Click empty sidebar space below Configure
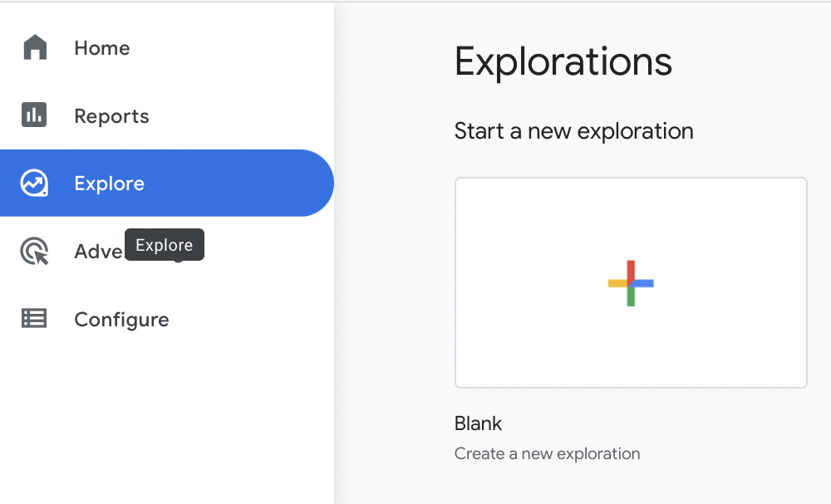Image resolution: width=831 pixels, height=504 pixels. pos(166,415)
